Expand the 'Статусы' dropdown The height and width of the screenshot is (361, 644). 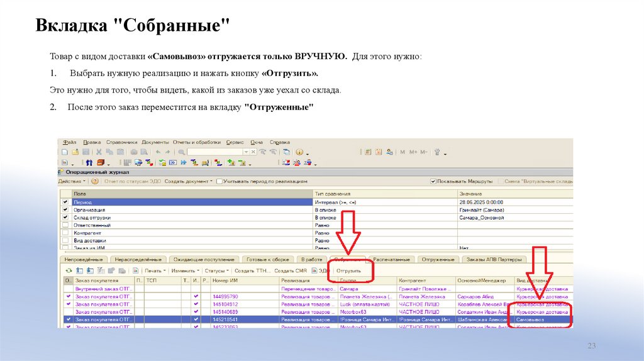pyautogui.click(x=216, y=270)
